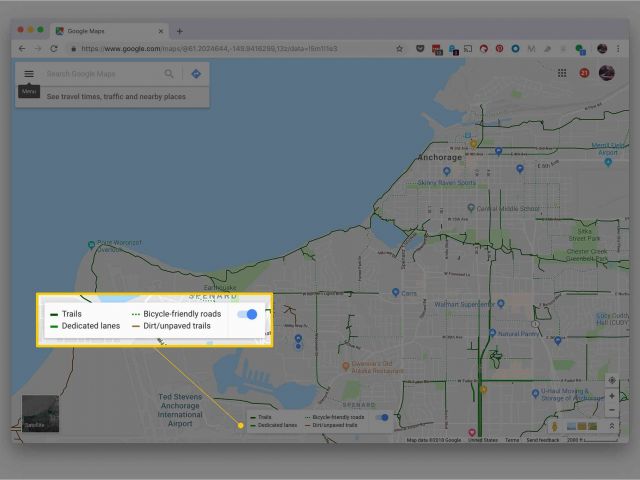Open a new browser tab with plus

point(180,31)
